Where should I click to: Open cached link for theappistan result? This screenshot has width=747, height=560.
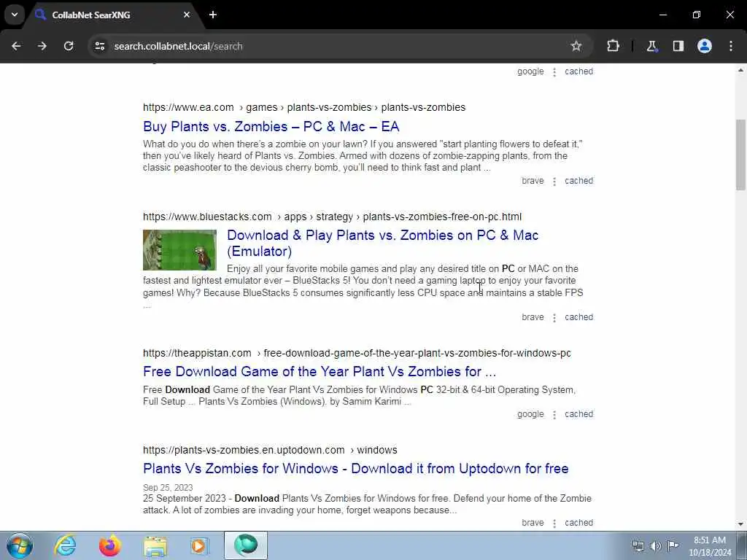click(578, 414)
